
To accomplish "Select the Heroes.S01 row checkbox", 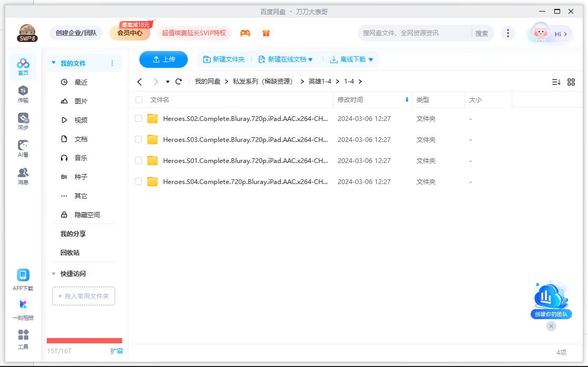I will coord(138,160).
